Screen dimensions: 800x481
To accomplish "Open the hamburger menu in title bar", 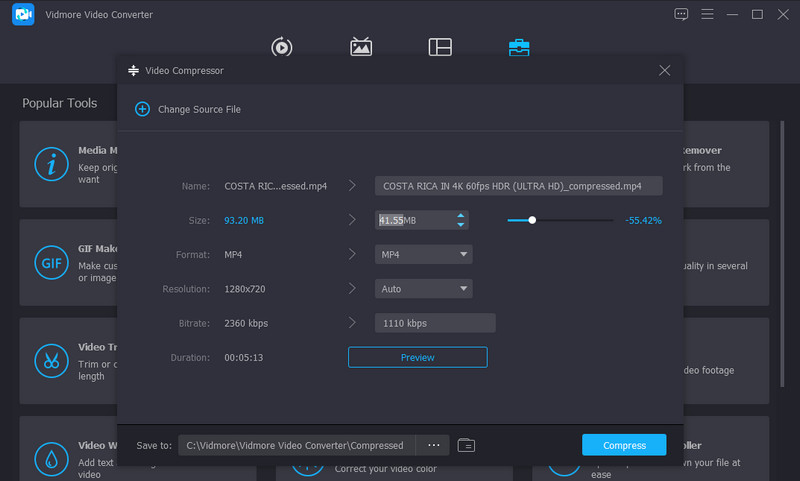I will tap(707, 14).
